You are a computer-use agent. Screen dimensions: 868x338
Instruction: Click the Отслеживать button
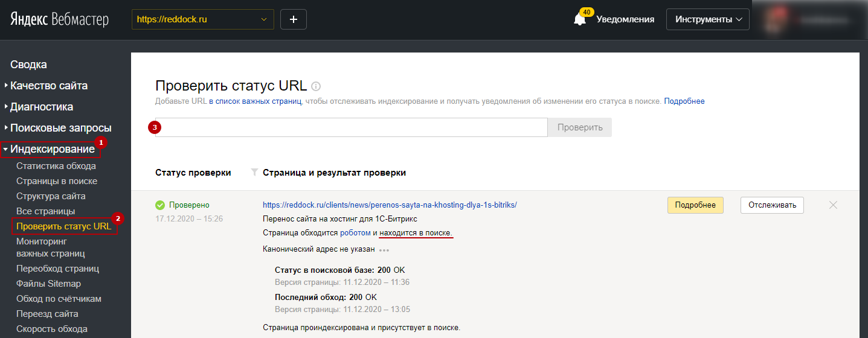tap(773, 205)
